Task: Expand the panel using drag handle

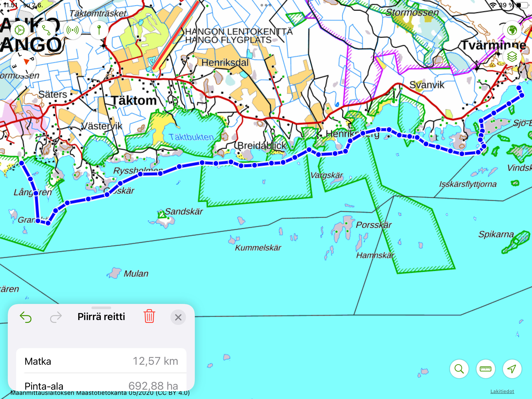Action: 101,308
